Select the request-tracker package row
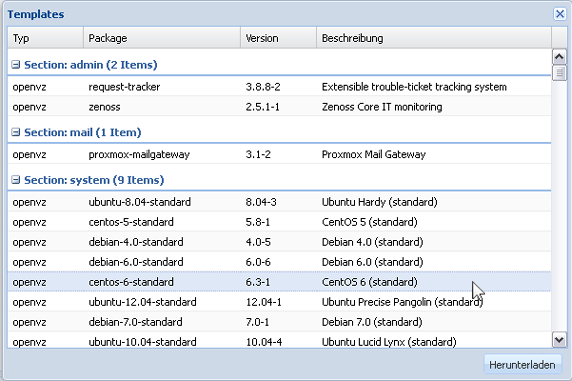Image resolution: width=572 pixels, height=381 pixels. [279, 87]
